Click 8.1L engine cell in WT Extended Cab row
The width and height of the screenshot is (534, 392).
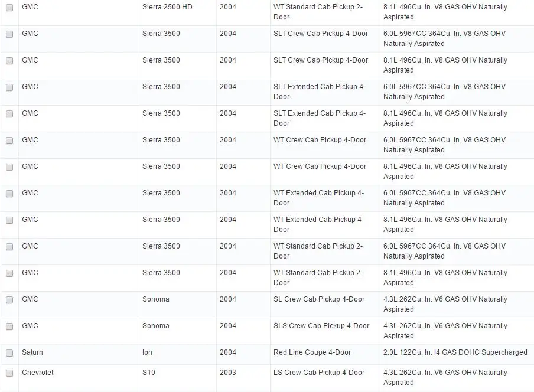pos(457,224)
